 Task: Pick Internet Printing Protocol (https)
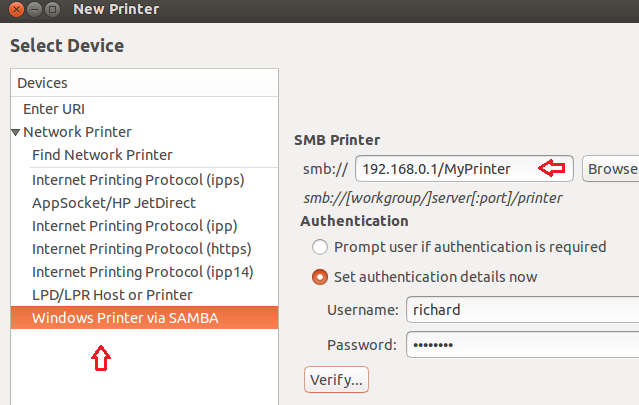click(141, 249)
